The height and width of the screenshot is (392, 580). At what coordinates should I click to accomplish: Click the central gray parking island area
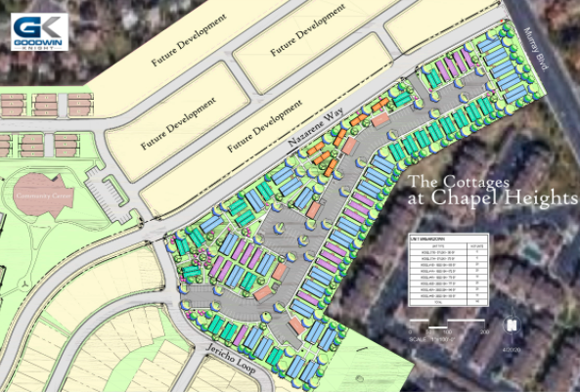[x=292, y=233]
